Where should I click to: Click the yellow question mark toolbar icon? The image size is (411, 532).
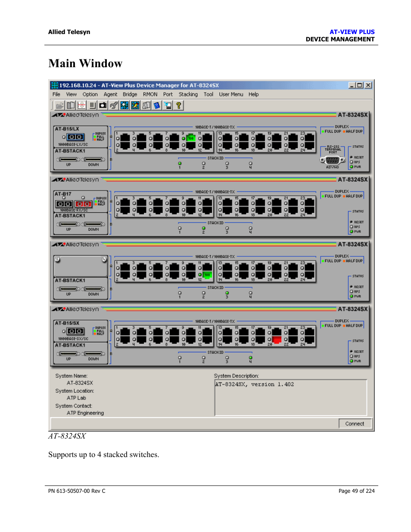click(x=178, y=105)
